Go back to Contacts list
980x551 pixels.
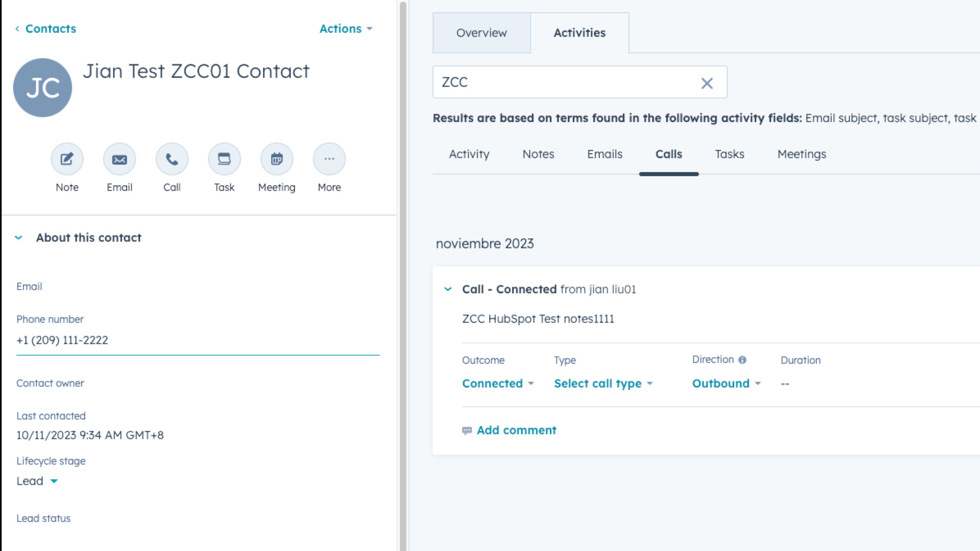tap(46, 29)
